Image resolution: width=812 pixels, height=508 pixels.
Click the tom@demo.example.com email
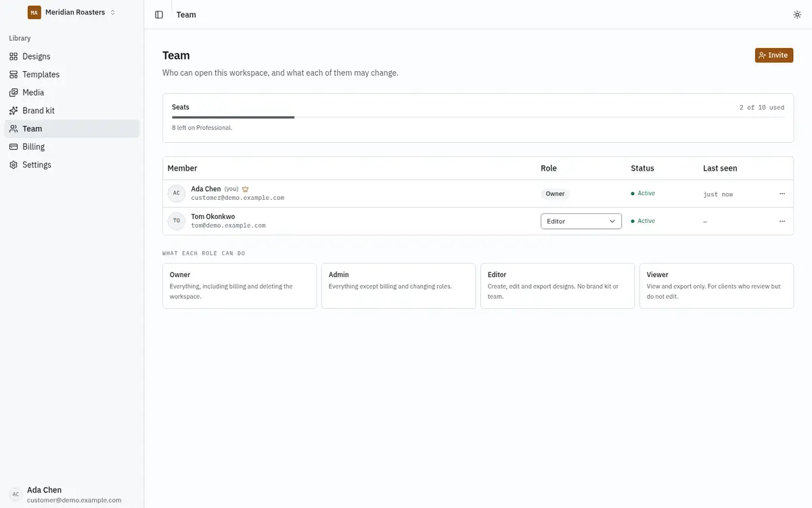[x=228, y=226]
